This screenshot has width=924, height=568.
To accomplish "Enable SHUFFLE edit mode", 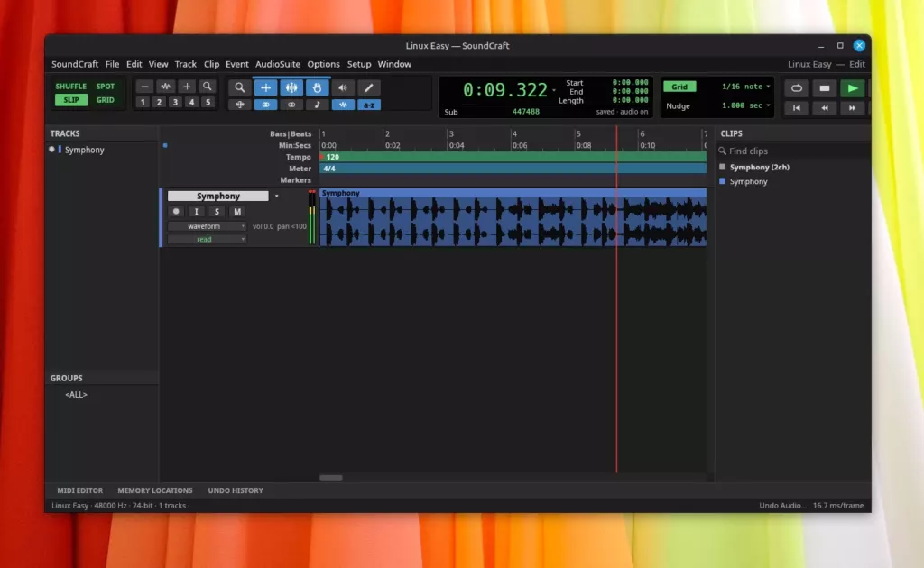I will 70,87.
